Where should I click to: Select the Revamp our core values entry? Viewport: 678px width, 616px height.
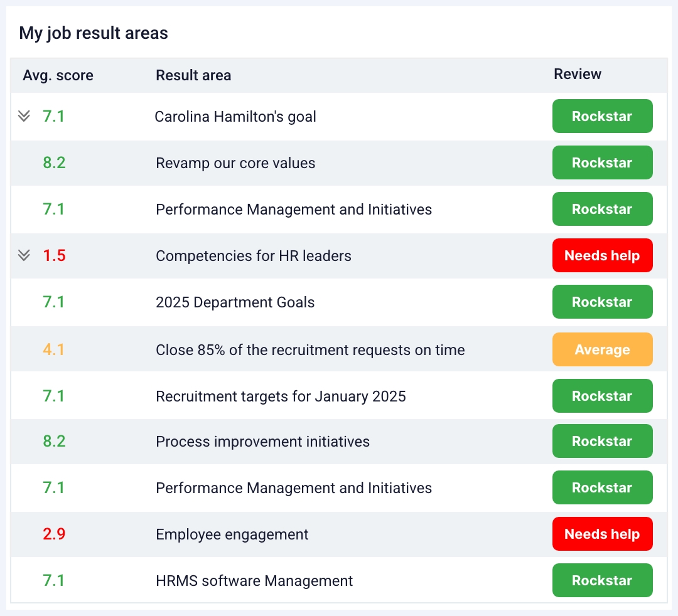(235, 163)
